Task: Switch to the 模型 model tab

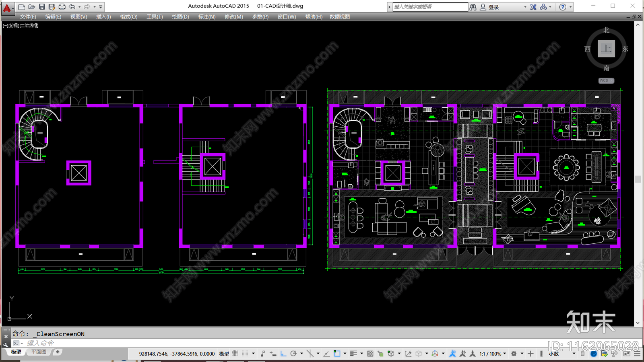Action: [16, 352]
